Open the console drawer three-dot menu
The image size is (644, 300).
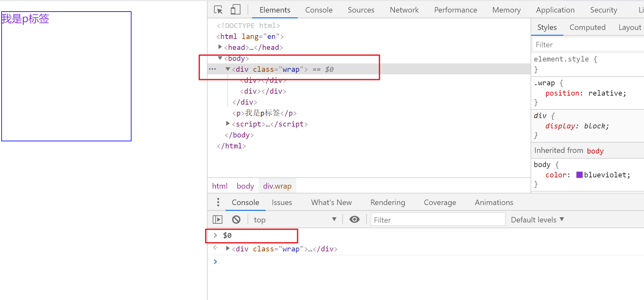point(218,202)
